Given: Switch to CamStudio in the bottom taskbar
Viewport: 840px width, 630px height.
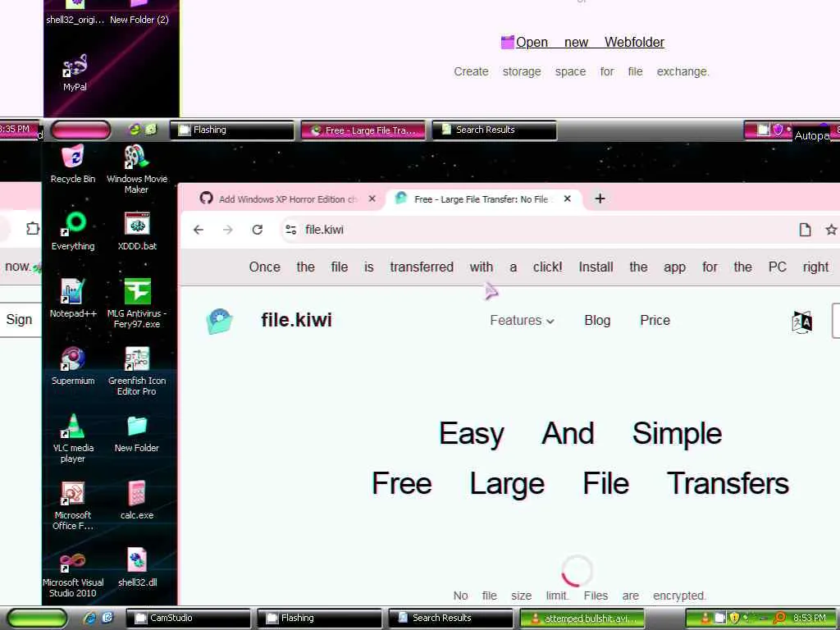Looking at the screenshot, I should (188, 619).
